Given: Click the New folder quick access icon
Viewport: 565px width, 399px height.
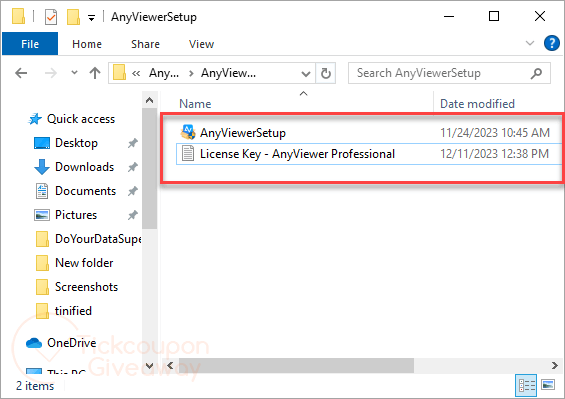Looking at the screenshot, I should pos(73,17).
